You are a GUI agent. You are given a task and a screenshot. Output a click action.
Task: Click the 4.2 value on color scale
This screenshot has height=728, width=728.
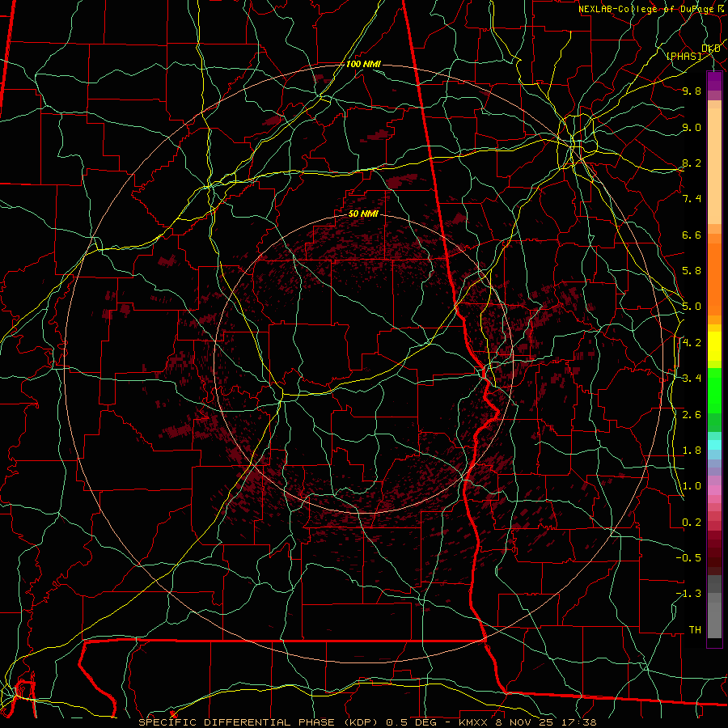tap(692, 343)
